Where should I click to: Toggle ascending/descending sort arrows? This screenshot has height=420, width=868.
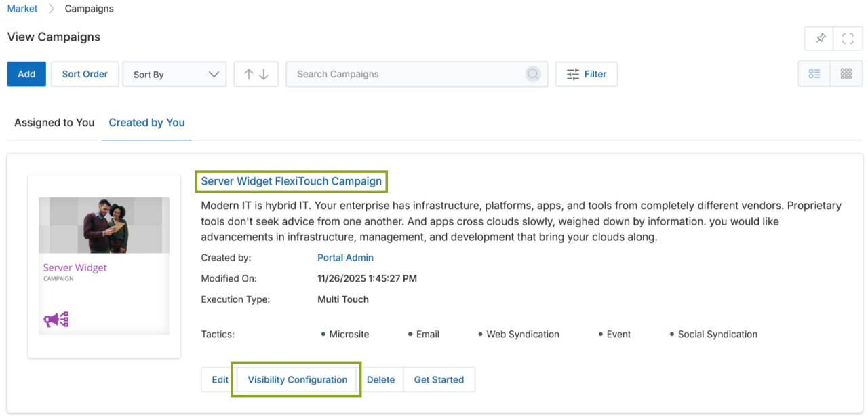[256, 74]
